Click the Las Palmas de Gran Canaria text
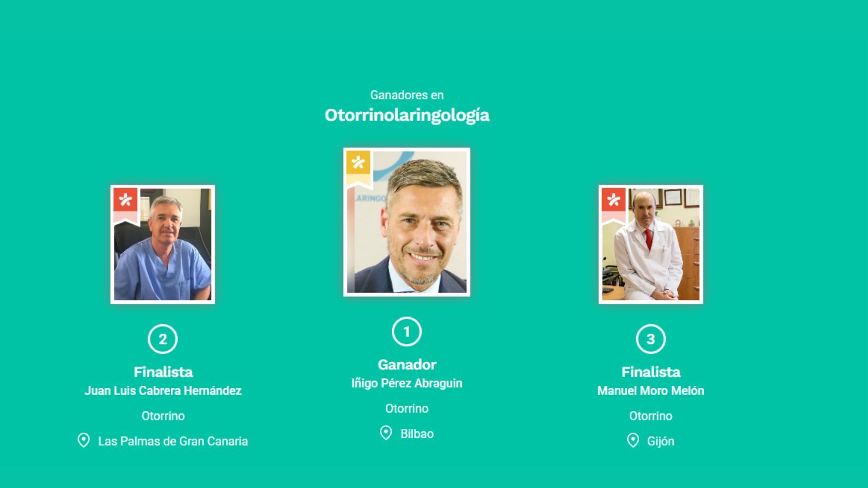The height and width of the screenshot is (488, 868). point(173,441)
